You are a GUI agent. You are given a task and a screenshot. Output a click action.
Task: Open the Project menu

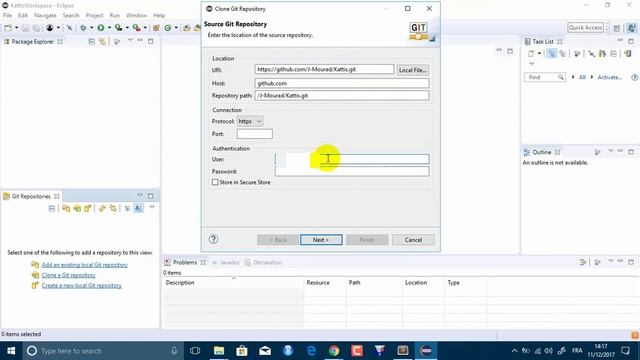click(x=94, y=16)
